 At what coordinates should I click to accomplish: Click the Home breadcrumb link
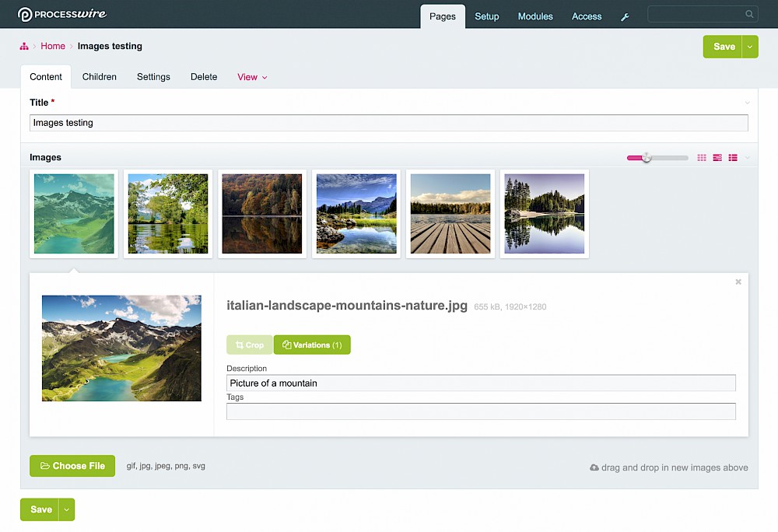click(x=53, y=46)
